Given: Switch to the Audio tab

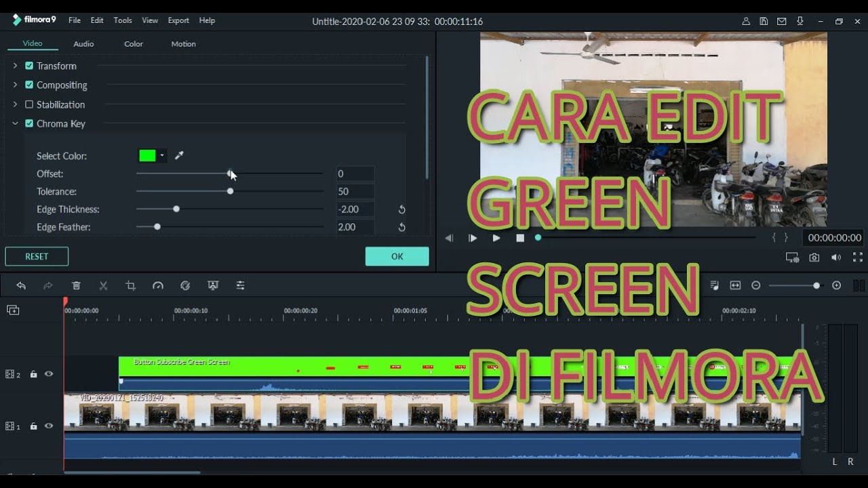Looking at the screenshot, I should click(83, 44).
